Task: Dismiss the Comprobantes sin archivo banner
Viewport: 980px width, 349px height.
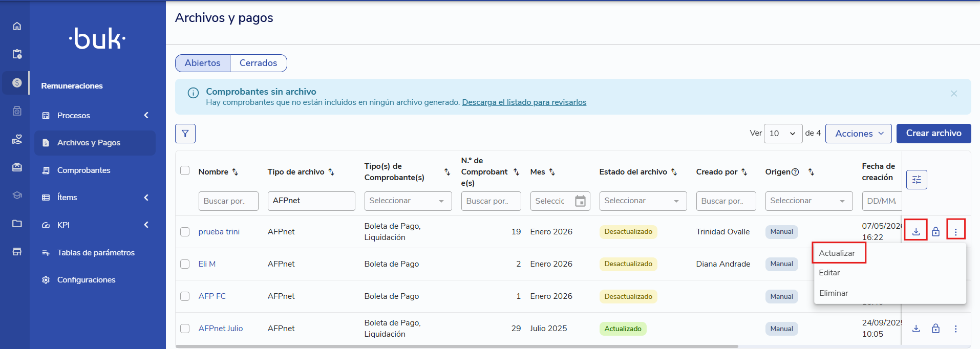Action: (954, 94)
